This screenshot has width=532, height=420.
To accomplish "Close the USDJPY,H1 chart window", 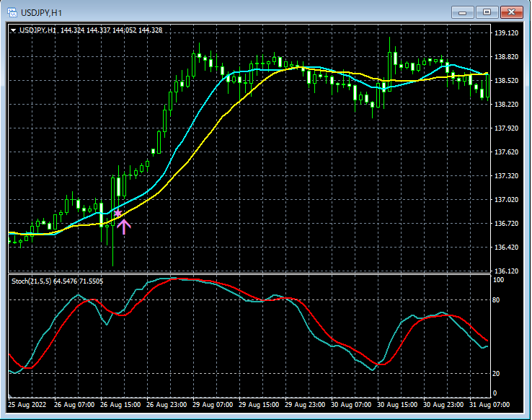I will coord(511,12).
